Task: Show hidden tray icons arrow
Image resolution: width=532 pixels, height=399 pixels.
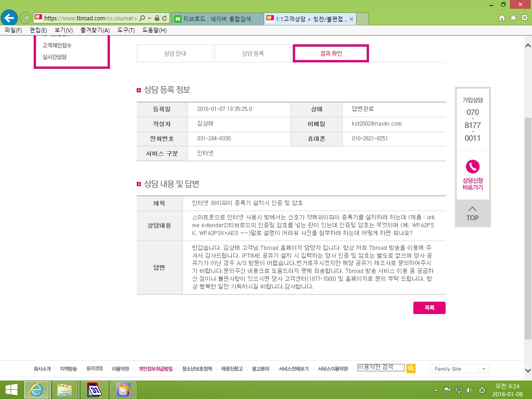Action: (x=436, y=390)
